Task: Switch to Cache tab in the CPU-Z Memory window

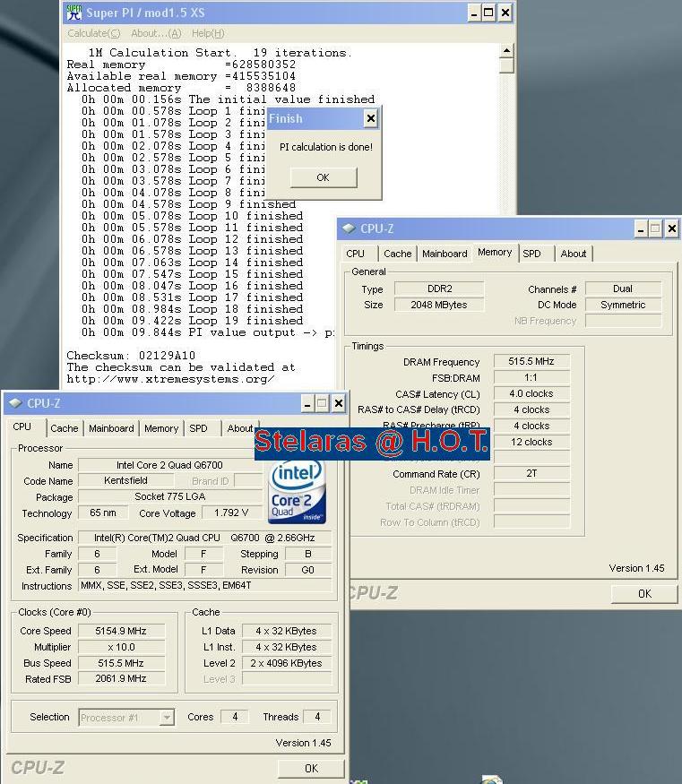Action: (398, 254)
